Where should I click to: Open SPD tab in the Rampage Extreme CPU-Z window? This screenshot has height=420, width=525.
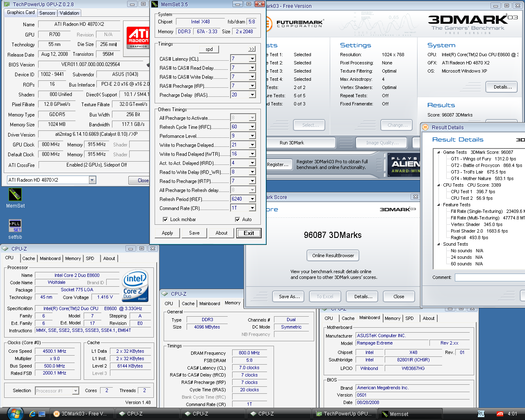click(x=409, y=318)
